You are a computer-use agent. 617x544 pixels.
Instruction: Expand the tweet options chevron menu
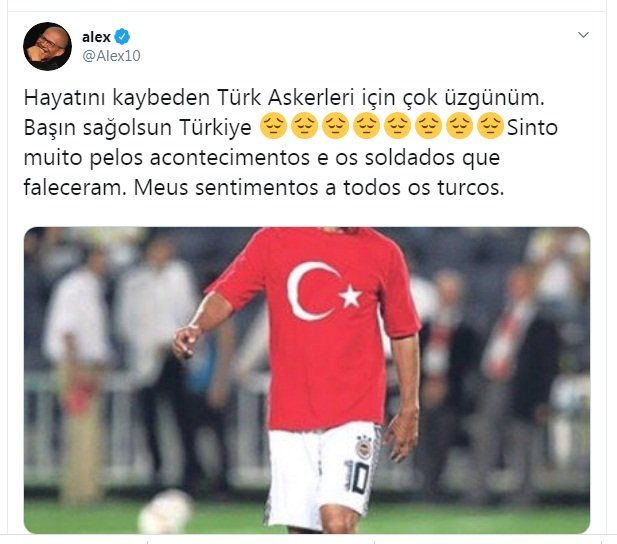pyautogui.click(x=583, y=35)
